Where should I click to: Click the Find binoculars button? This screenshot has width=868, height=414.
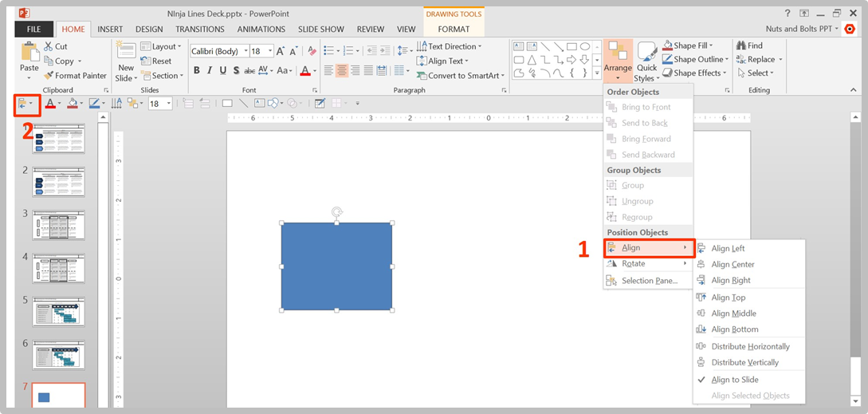pos(749,45)
